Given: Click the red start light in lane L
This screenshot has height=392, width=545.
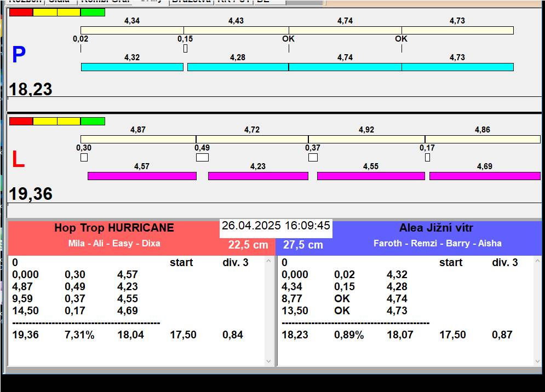Looking at the screenshot, I should [x=21, y=121].
